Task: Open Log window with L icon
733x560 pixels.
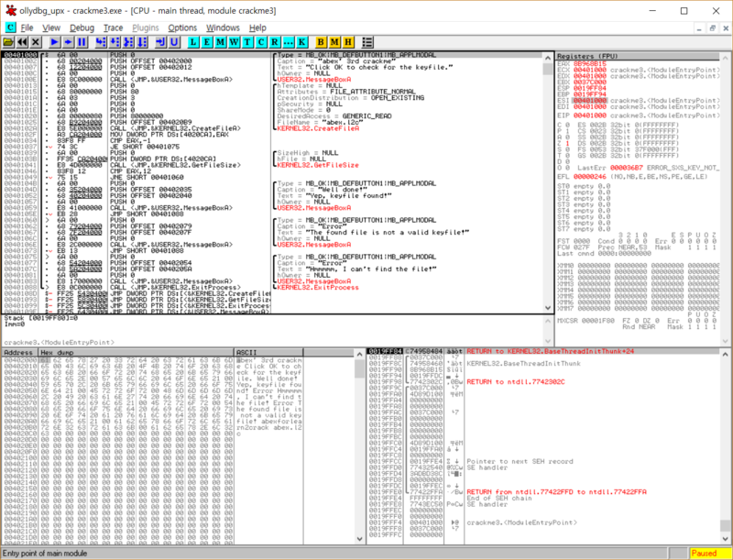Action: tap(193, 42)
